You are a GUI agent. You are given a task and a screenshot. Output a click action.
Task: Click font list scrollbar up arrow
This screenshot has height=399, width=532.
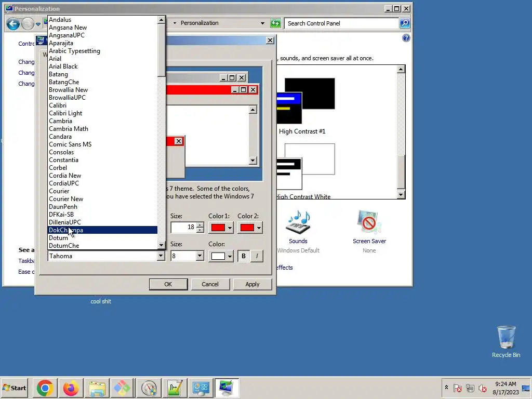[161, 20]
